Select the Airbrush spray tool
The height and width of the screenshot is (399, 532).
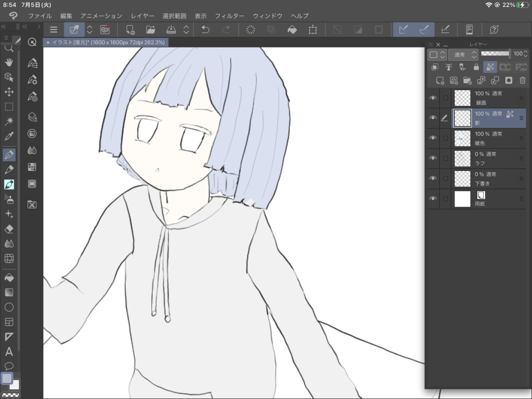point(9,199)
